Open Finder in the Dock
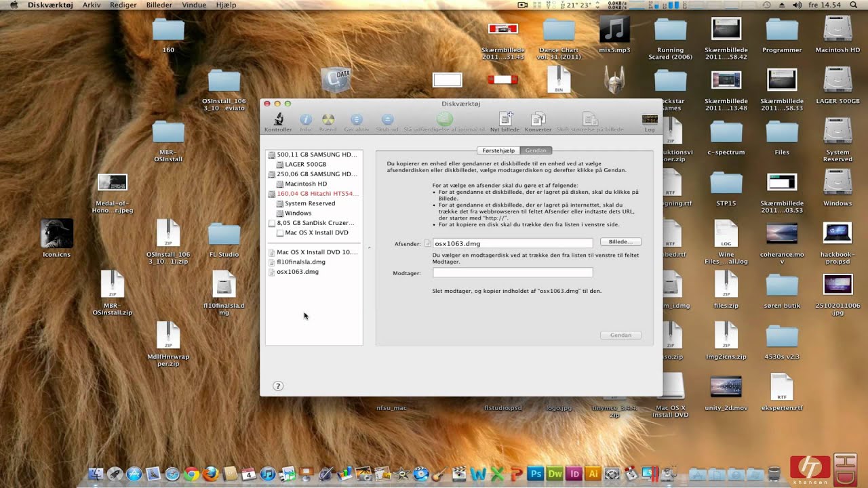 96,474
